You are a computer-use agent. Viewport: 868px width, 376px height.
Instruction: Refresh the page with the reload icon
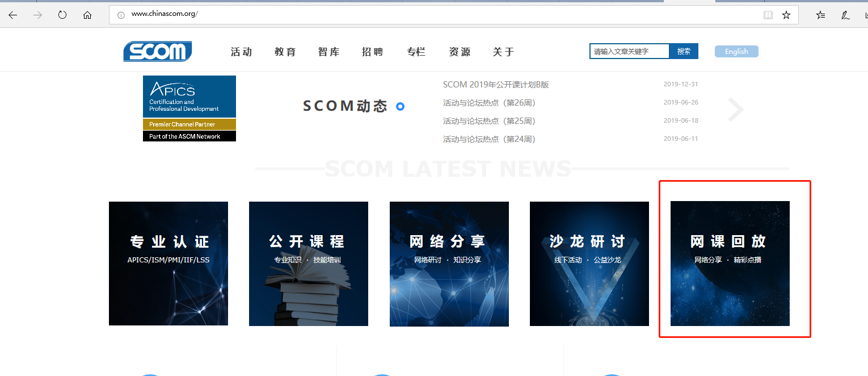tap(62, 15)
